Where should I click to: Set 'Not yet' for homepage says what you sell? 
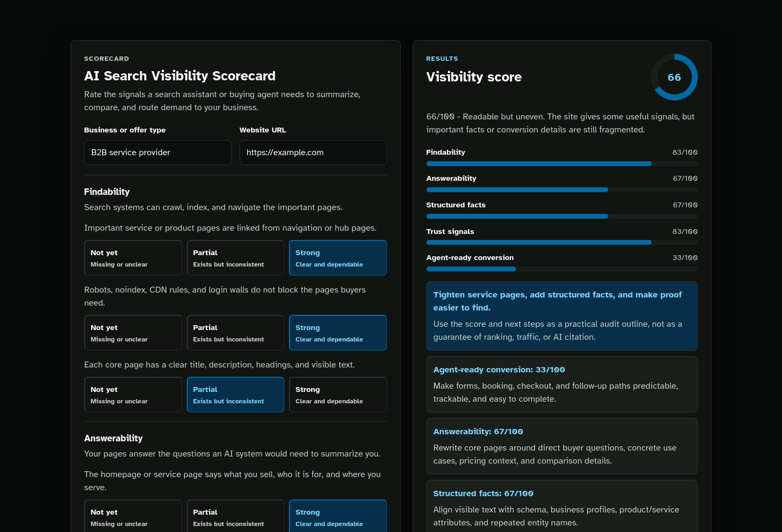click(133, 516)
